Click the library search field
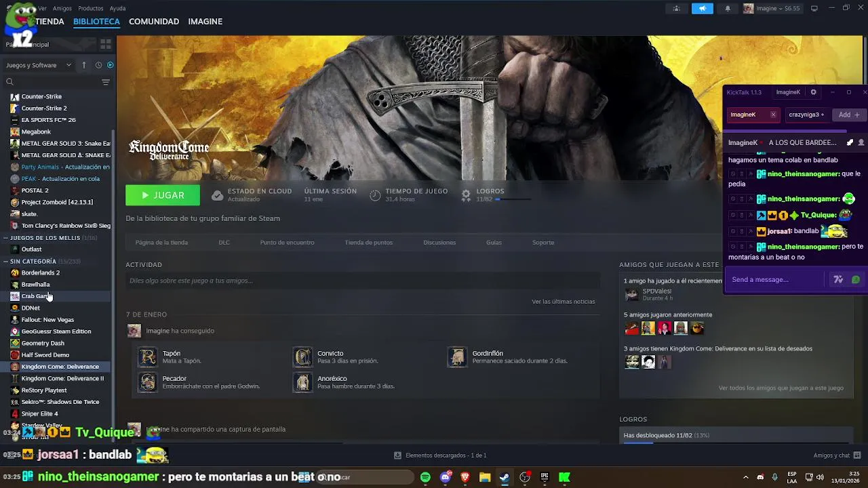The image size is (868, 488). (x=53, y=82)
